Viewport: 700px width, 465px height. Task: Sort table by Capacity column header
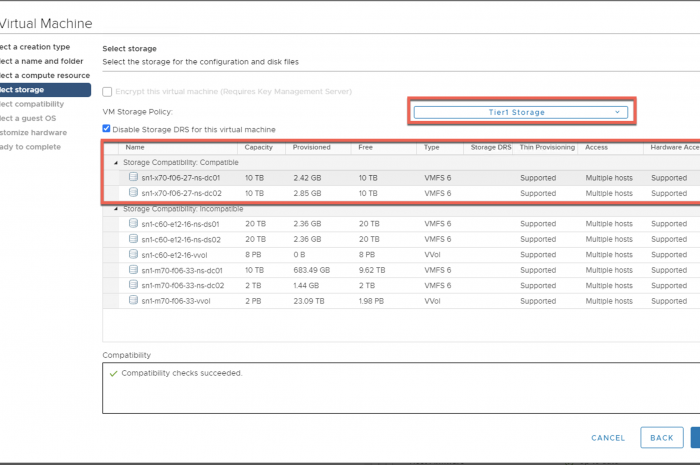[257, 147]
